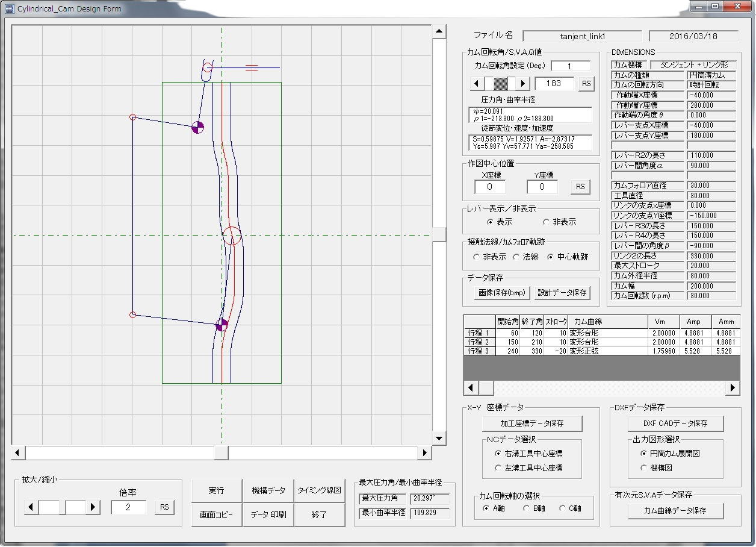The image size is (756, 547).
Task: Select the 法線 radio option
Action: coord(516,257)
